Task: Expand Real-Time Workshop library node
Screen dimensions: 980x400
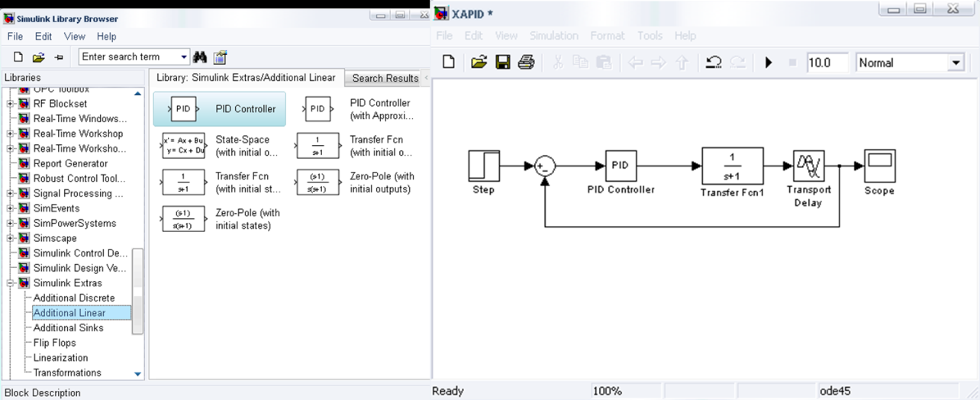Action: pyautogui.click(x=11, y=134)
